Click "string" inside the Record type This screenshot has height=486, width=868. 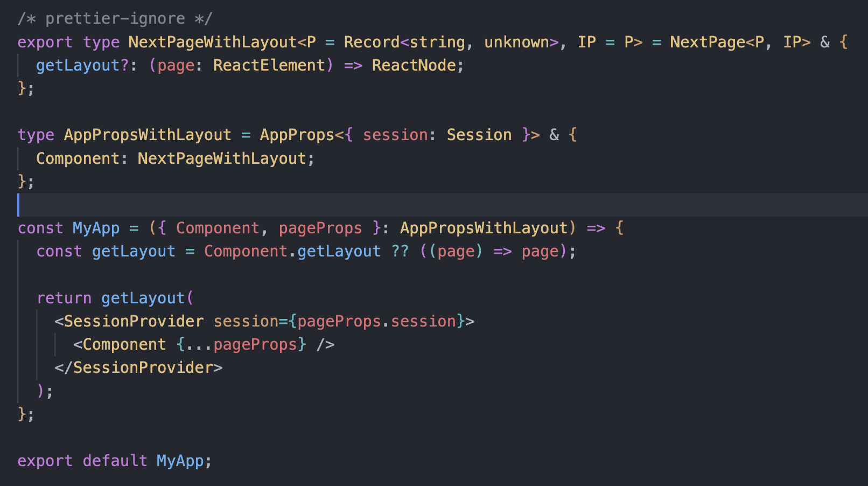(x=437, y=42)
